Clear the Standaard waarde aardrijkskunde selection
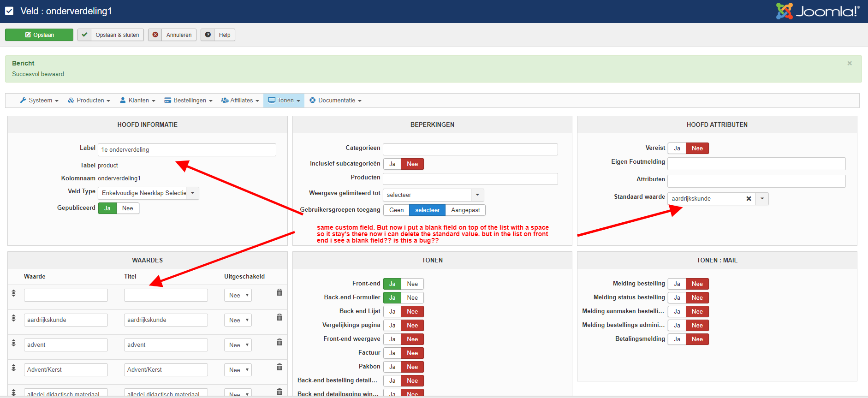 coord(749,199)
